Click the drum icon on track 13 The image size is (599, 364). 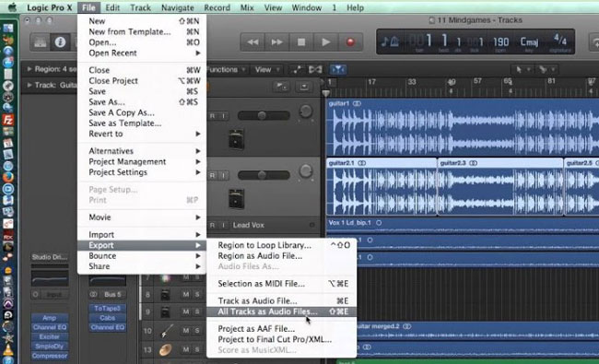coord(165,349)
